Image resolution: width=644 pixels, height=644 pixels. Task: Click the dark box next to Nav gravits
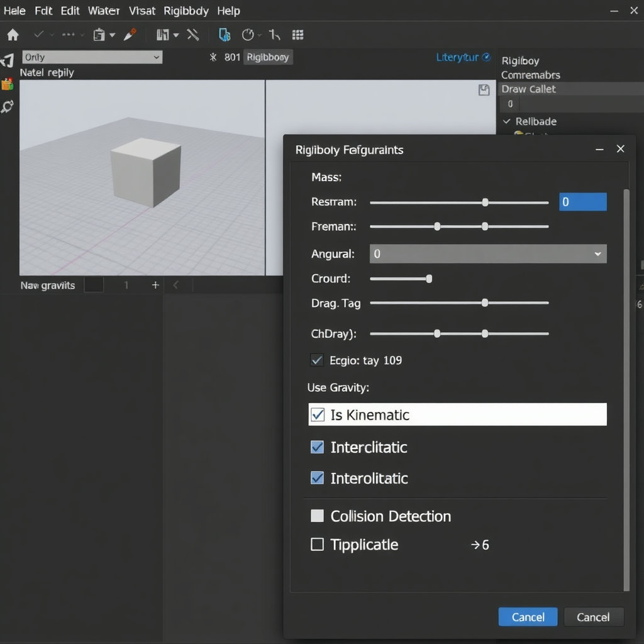click(x=94, y=285)
